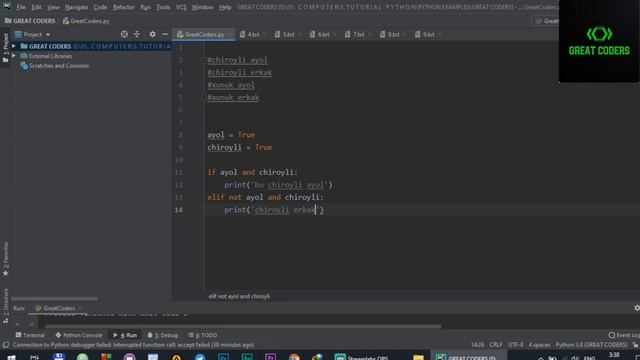This screenshot has width=640, height=360.
Task: Click the 'if ayol and chiroyli:' line
Action: (x=253, y=172)
